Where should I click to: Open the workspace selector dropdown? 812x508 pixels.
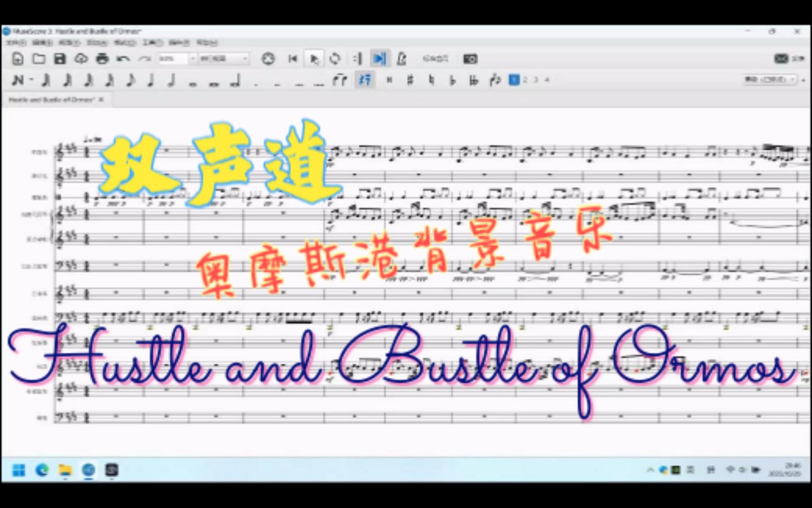click(x=769, y=79)
